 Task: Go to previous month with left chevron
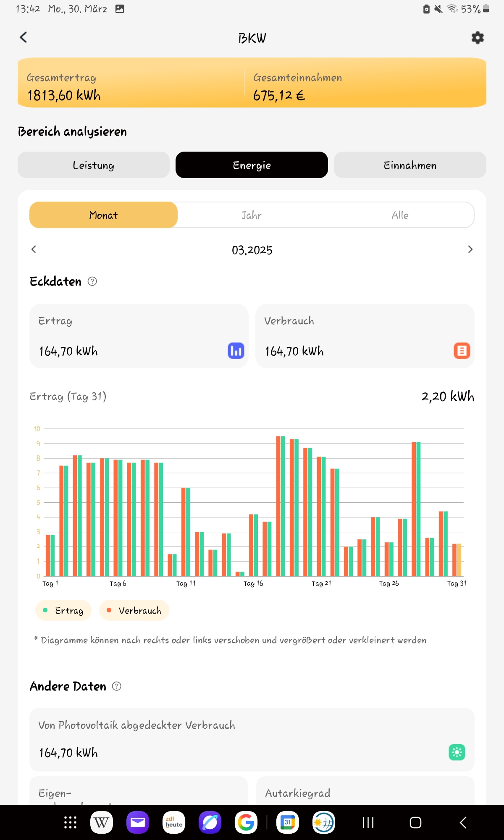click(x=34, y=249)
